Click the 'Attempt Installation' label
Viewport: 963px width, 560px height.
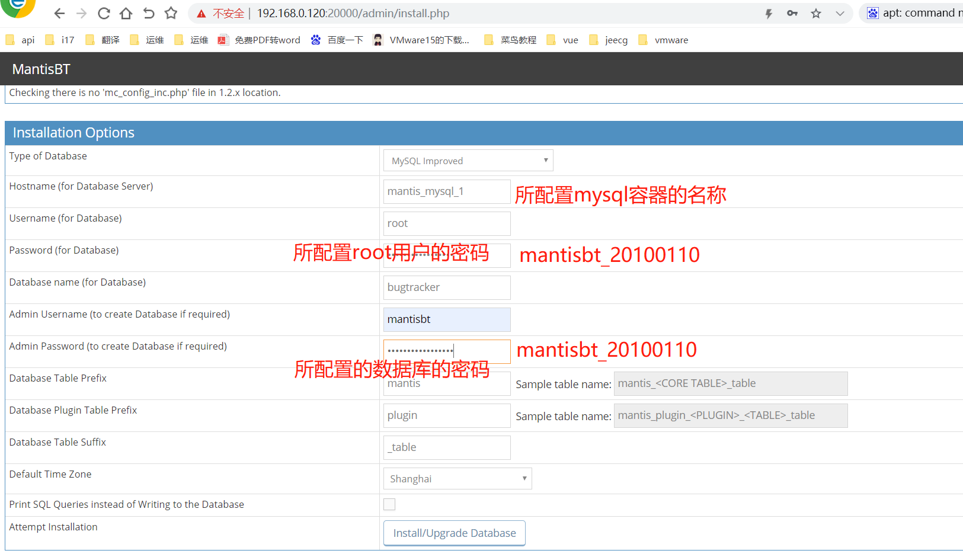[53, 527]
